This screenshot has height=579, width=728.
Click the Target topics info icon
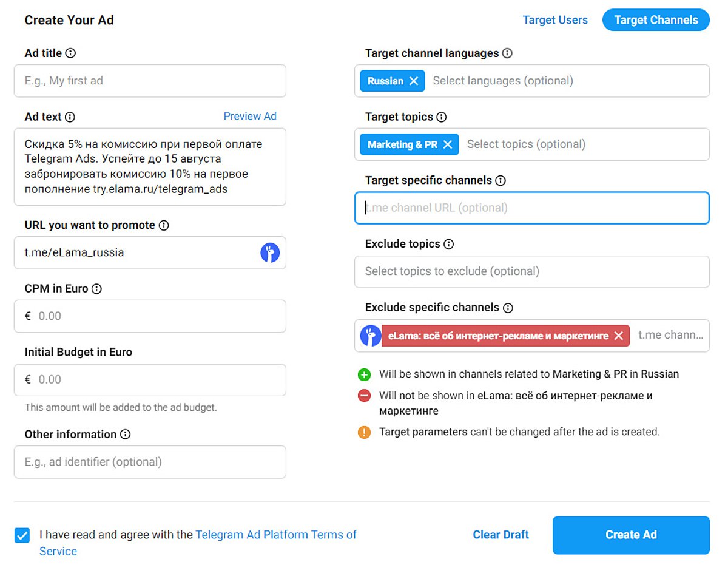(x=442, y=117)
